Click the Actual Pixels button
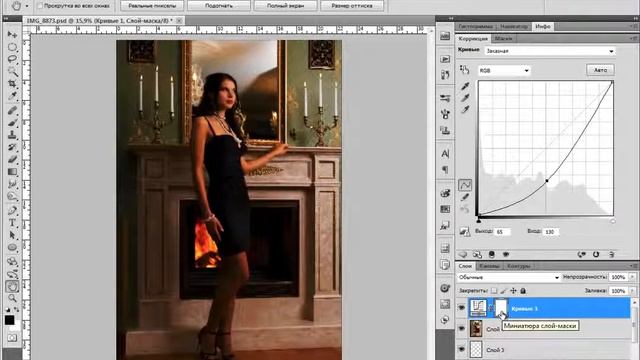Image resolution: width=640 pixels, height=360 pixels. tap(152, 6)
